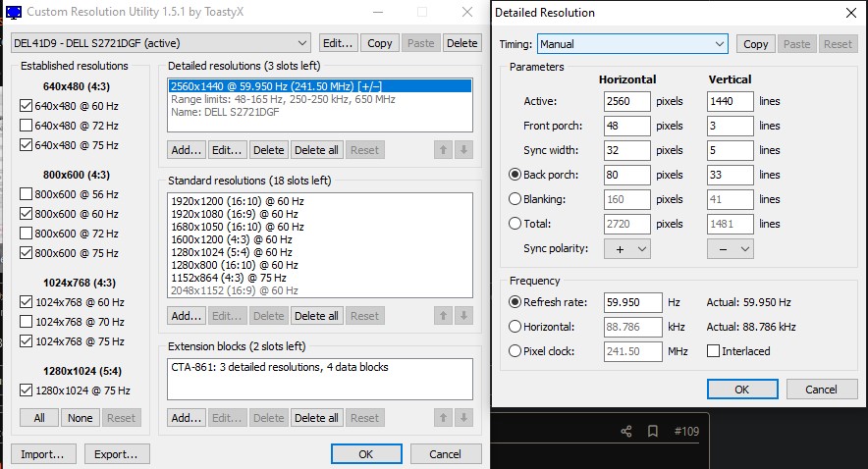Click Edit in Detailed resolutions section
Image resolution: width=868 pixels, height=469 pixels.
227,150
